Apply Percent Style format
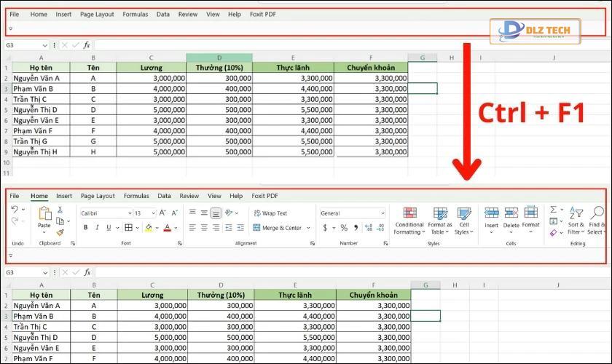 [x=344, y=227]
